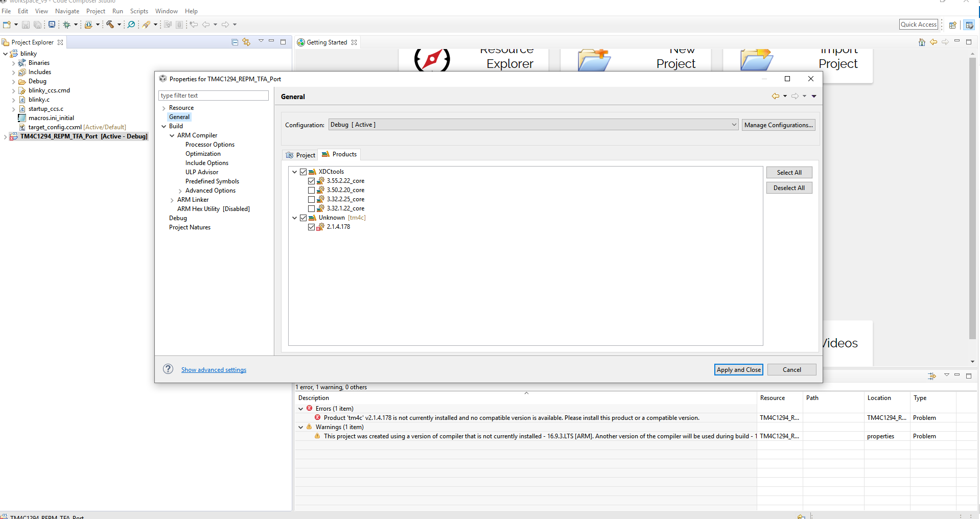This screenshot has width=980, height=519.
Task: Click the Resource Explorer compass icon
Action: pos(432,60)
